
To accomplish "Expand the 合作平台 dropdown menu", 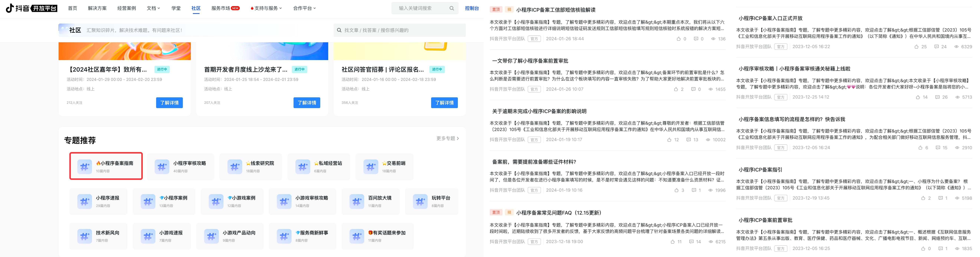I will pos(304,8).
